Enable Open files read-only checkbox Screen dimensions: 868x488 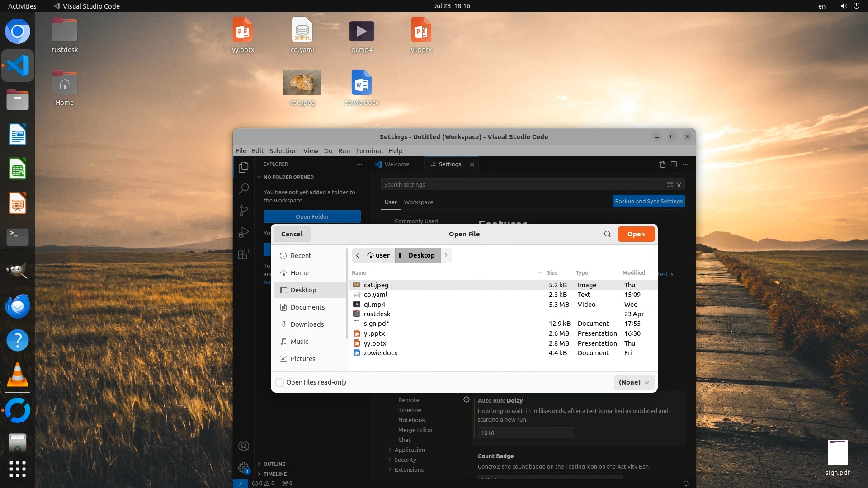(x=280, y=382)
